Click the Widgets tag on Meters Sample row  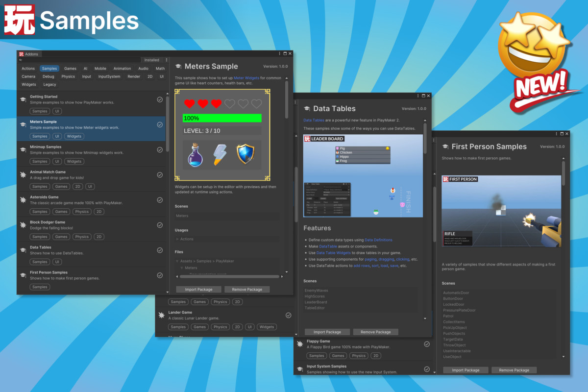74,136
